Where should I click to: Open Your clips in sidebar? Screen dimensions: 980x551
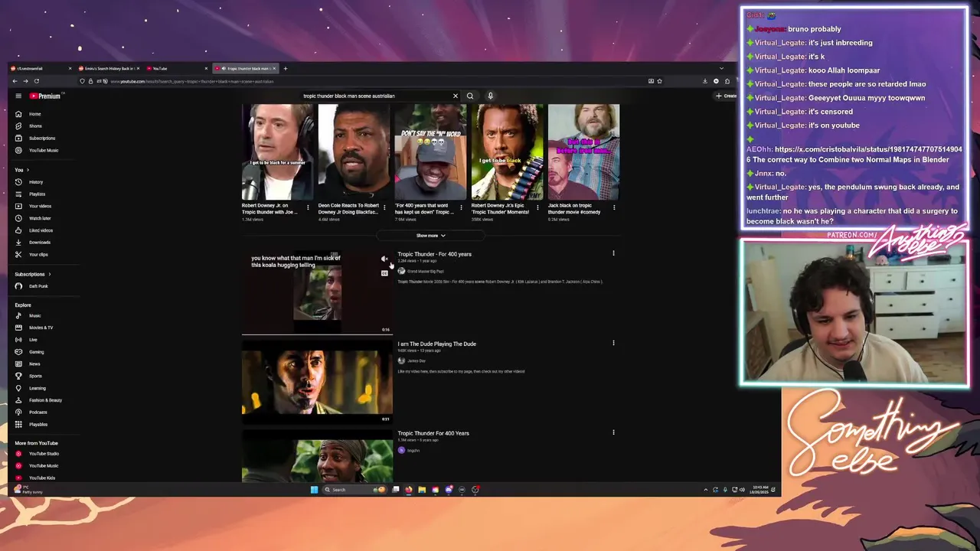(x=38, y=255)
